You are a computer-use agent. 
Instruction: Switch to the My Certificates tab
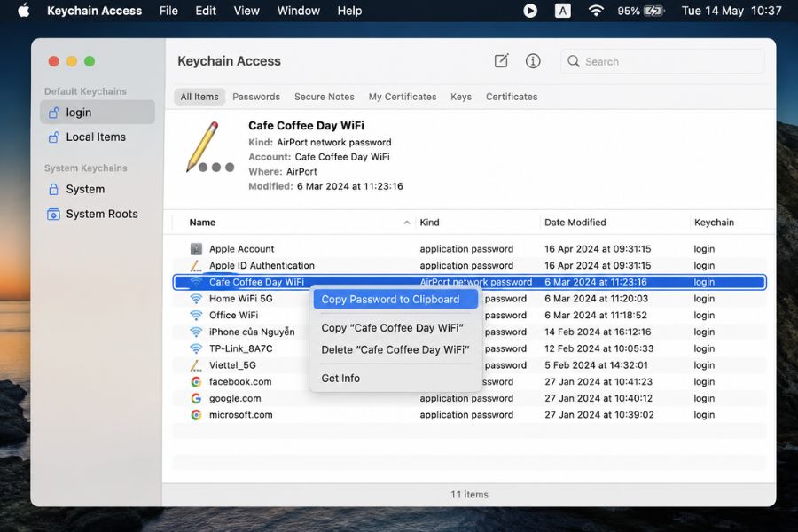(403, 97)
